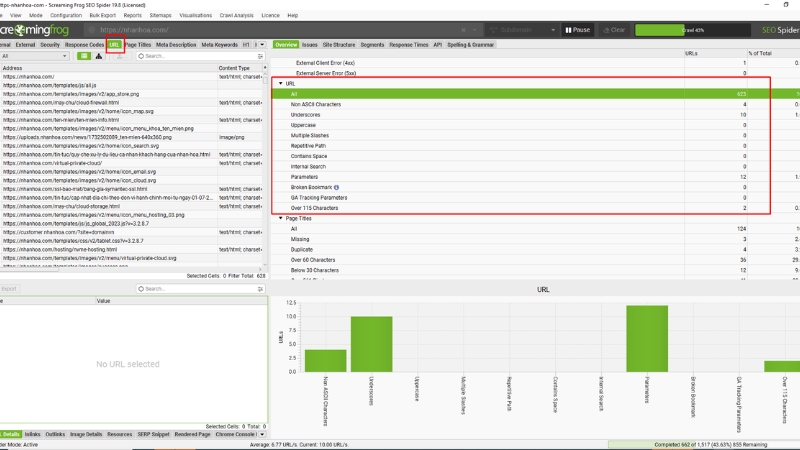800x450 pixels.
Task: Open the Inlinks bottom tab
Action: (32, 434)
